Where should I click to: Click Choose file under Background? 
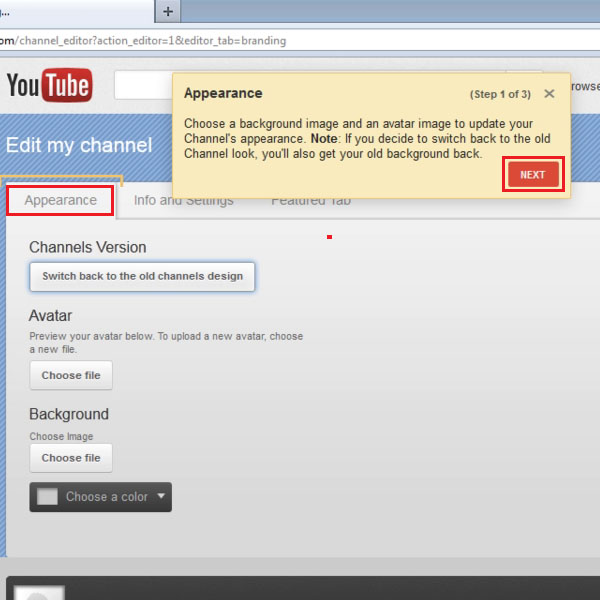pos(71,458)
